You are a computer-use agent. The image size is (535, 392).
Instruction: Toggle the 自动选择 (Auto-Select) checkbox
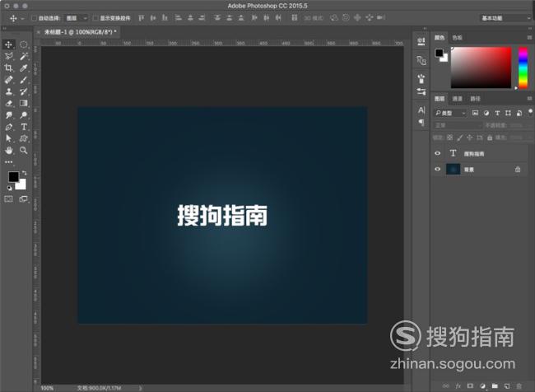tap(34, 18)
